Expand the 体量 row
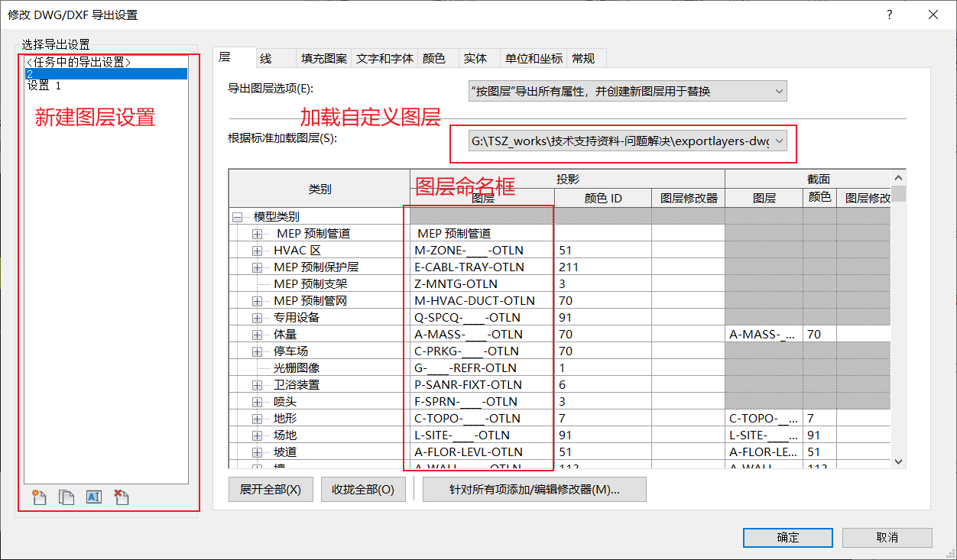 pyautogui.click(x=257, y=335)
